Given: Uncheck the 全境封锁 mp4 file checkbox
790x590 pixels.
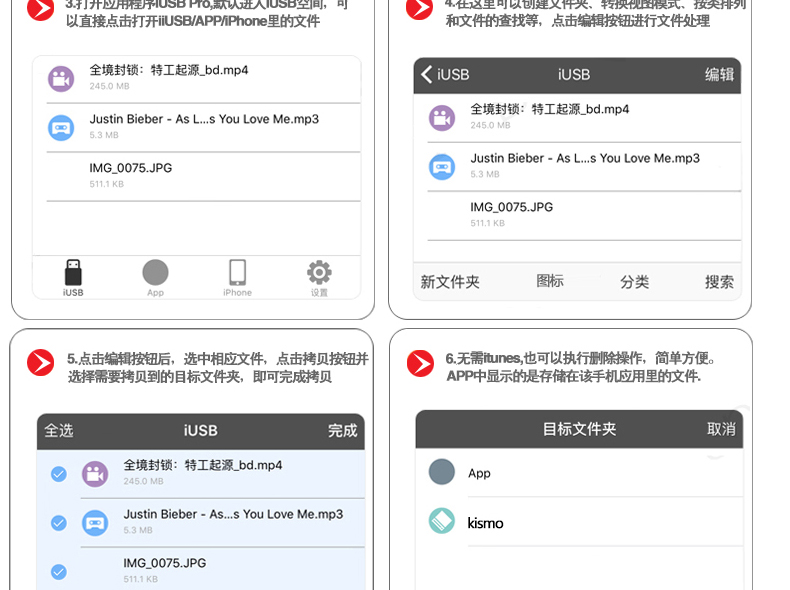Looking at the screenshot, I should pyautogui.click(x=58, y=473).
